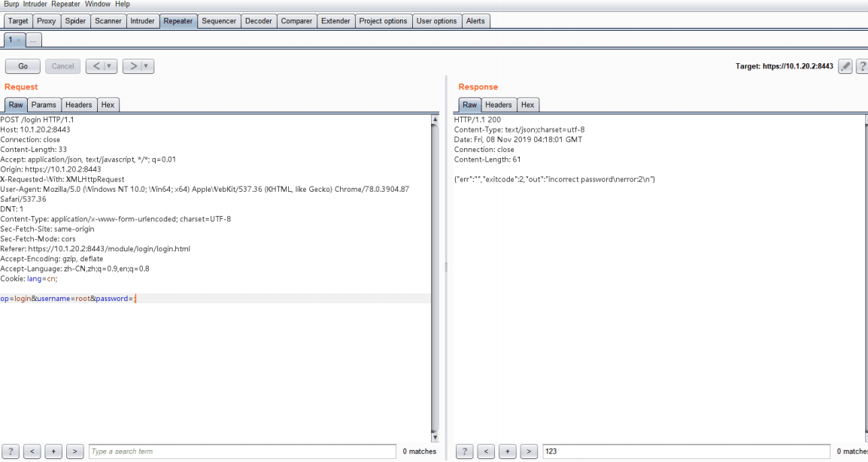Screen dimensions: 868x462
Task: Click the request pane scrollbar down arrow
Action: pyautogui.click(x=435, y=437)
